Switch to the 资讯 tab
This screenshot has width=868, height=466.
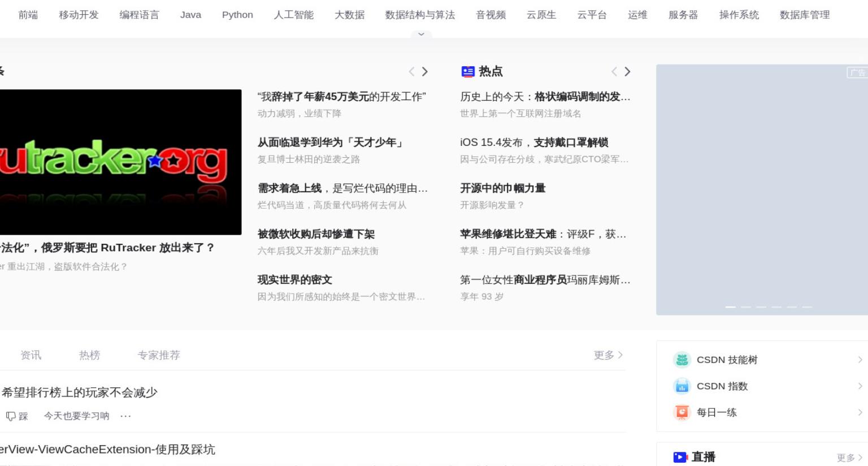[31, 355]
